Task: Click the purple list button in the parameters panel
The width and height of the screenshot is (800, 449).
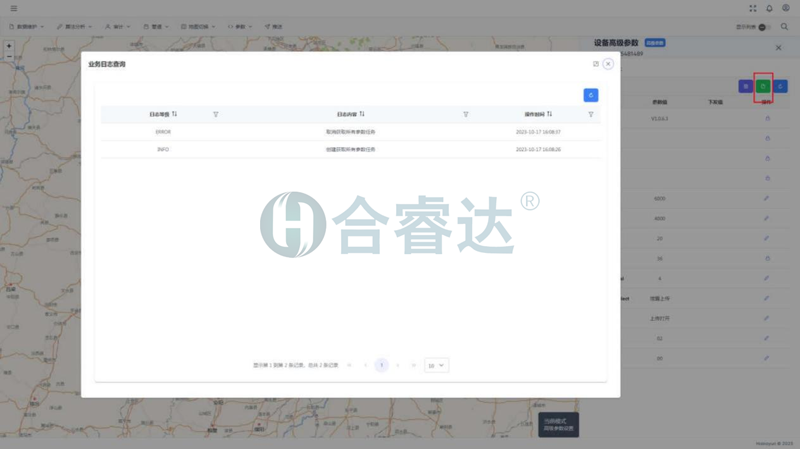Action: click(746, 86)
